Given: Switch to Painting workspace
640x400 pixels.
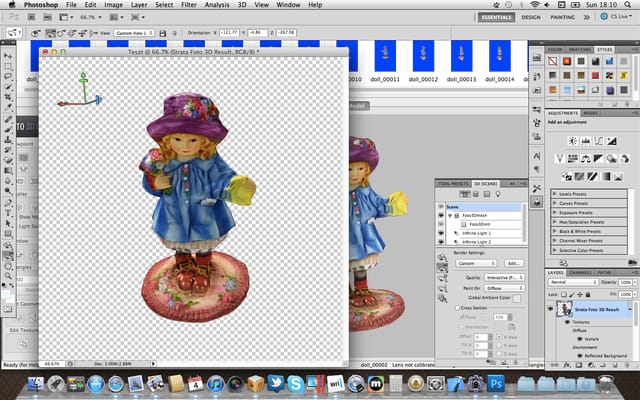Looking at the screenshot, I should (x=562, y=17).
